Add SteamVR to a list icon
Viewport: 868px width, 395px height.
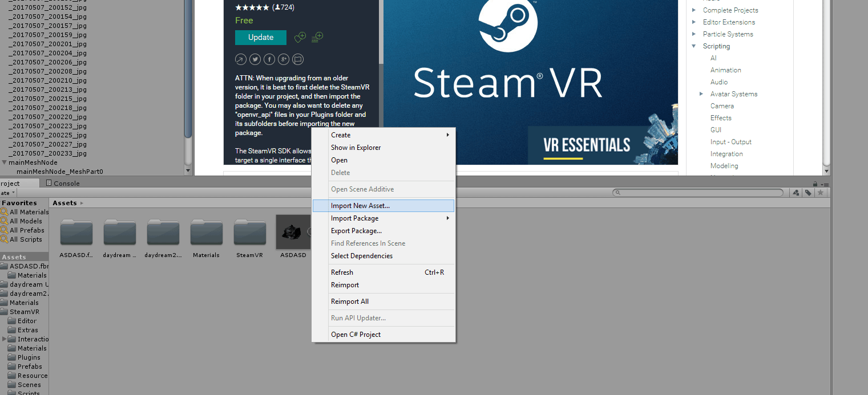click(x=317, y=38)
